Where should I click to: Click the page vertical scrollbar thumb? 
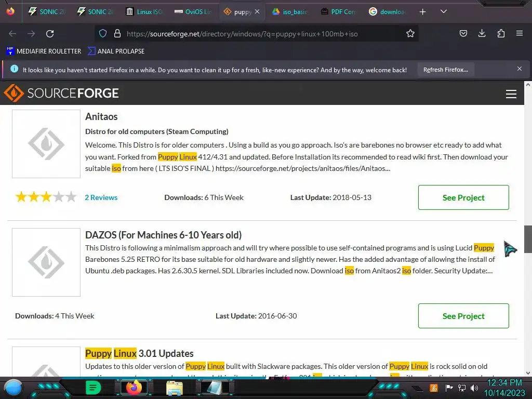click(528, 239)
